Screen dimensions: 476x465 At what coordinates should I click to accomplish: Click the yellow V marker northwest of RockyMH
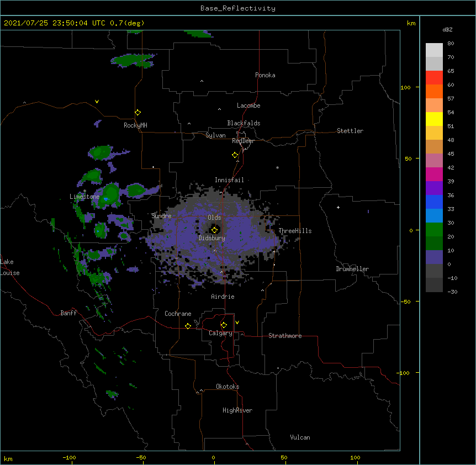[x=97, y=102]
